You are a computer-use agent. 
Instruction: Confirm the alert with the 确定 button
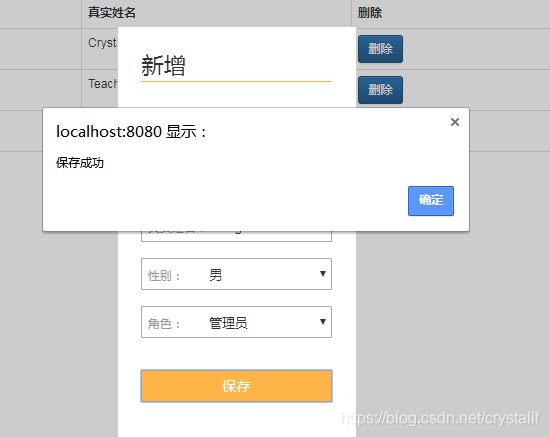point(431,201)
